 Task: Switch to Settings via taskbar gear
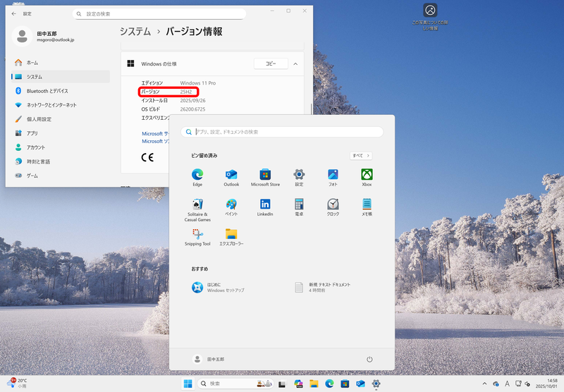coord(376,384)
